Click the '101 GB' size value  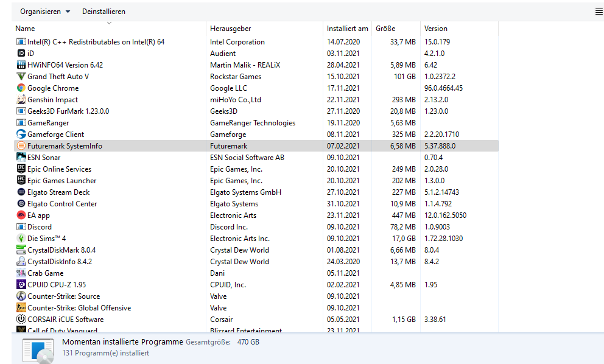[405, 76]
